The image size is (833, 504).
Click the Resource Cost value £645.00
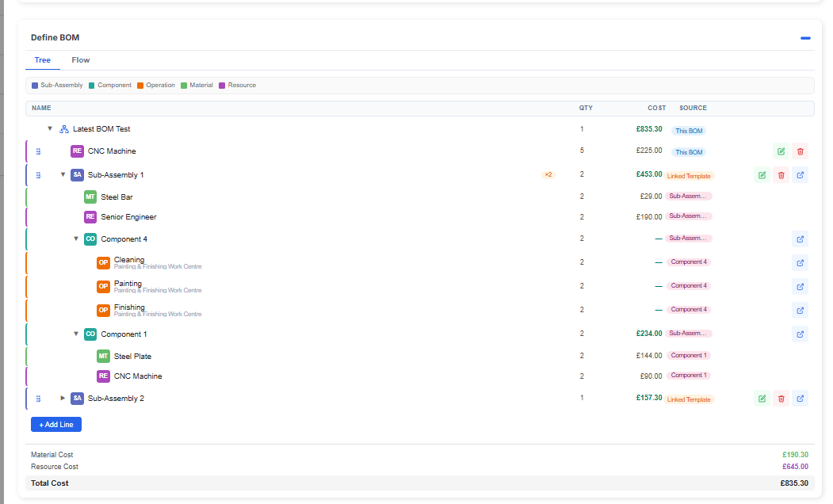[795, 466]
